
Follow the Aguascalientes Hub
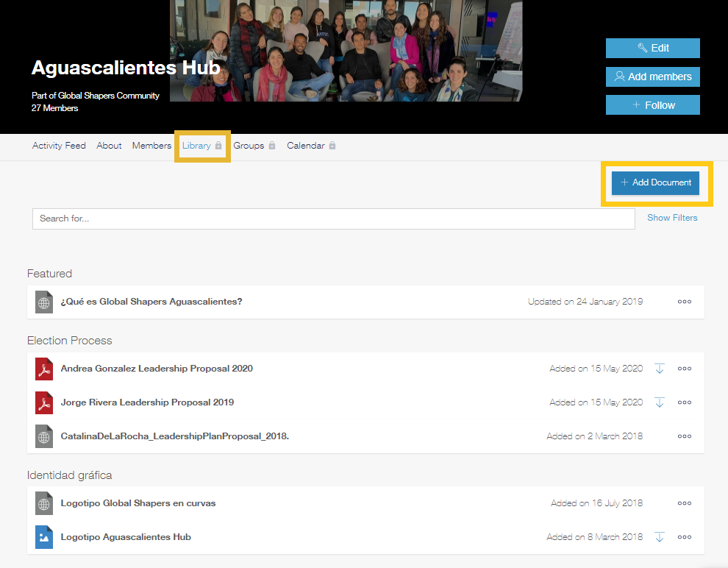pos(652,105)
